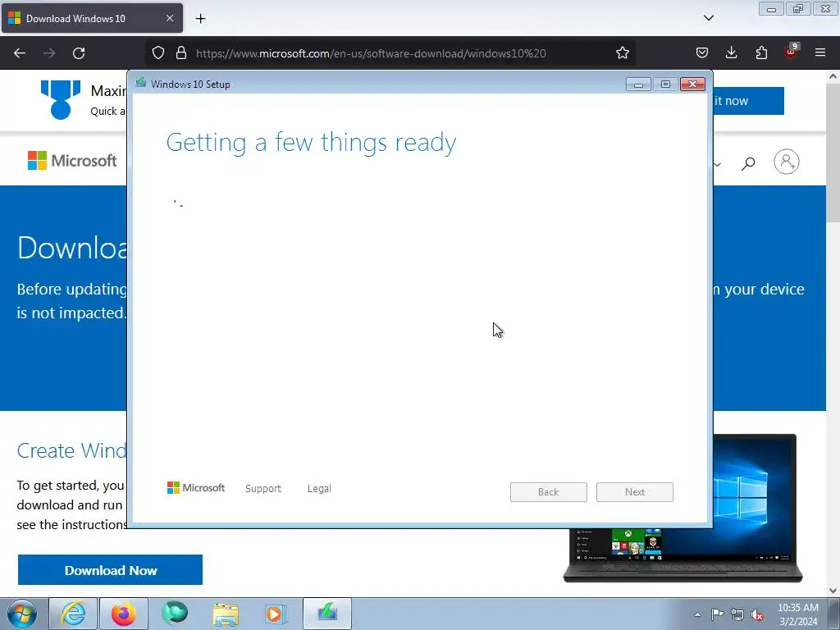Open Firefox hamburger application menu

coord(820,52)
